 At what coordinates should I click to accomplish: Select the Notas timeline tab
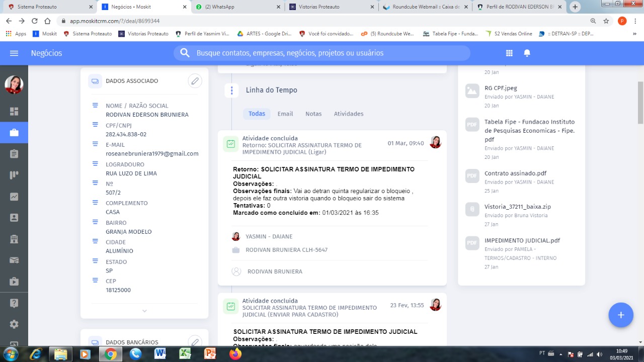[313, 114]
